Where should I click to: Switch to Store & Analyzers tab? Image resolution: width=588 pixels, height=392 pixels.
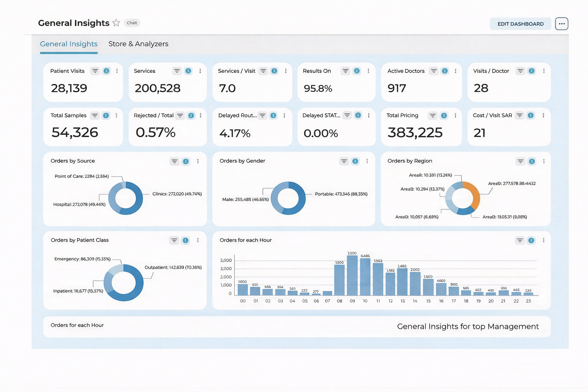[x=138, y=44]
